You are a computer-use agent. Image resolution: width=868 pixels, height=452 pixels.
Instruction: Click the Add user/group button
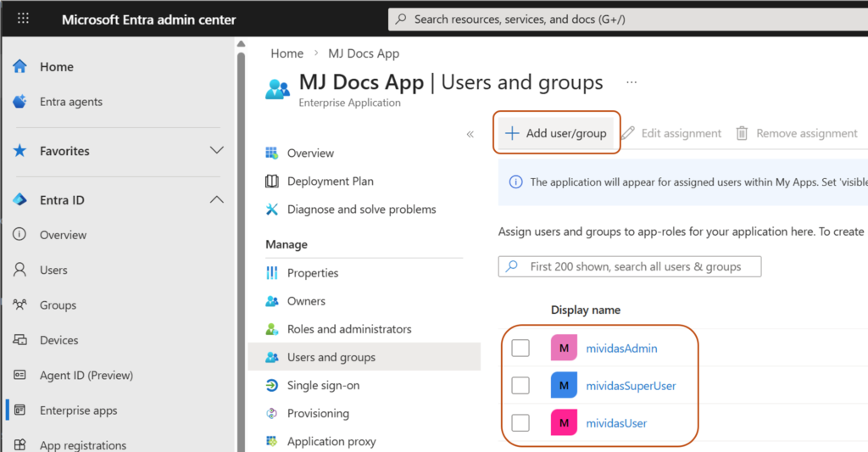pos(557,133)
